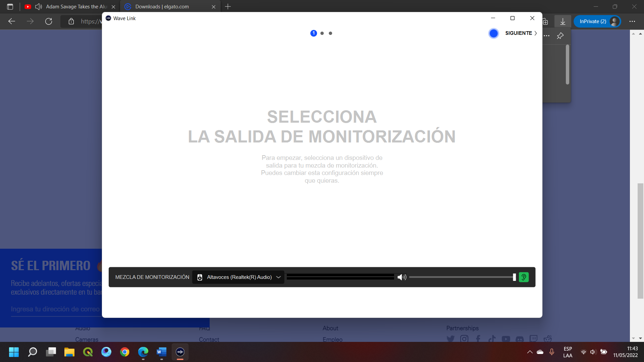Viewport: 644px width, 362px height.
Task: Open Wave Link icon in taskbar
Action: pyautogui.click(x=180, y=352)
